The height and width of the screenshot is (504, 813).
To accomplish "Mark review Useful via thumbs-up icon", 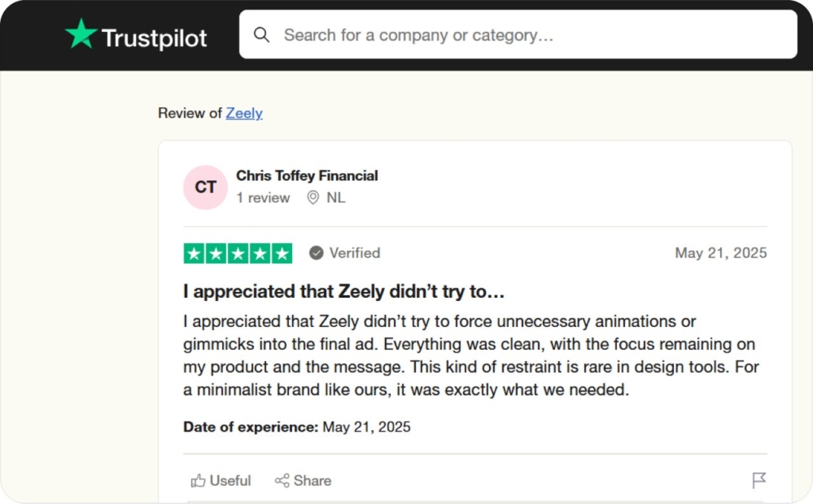I will tap(198, 481).
